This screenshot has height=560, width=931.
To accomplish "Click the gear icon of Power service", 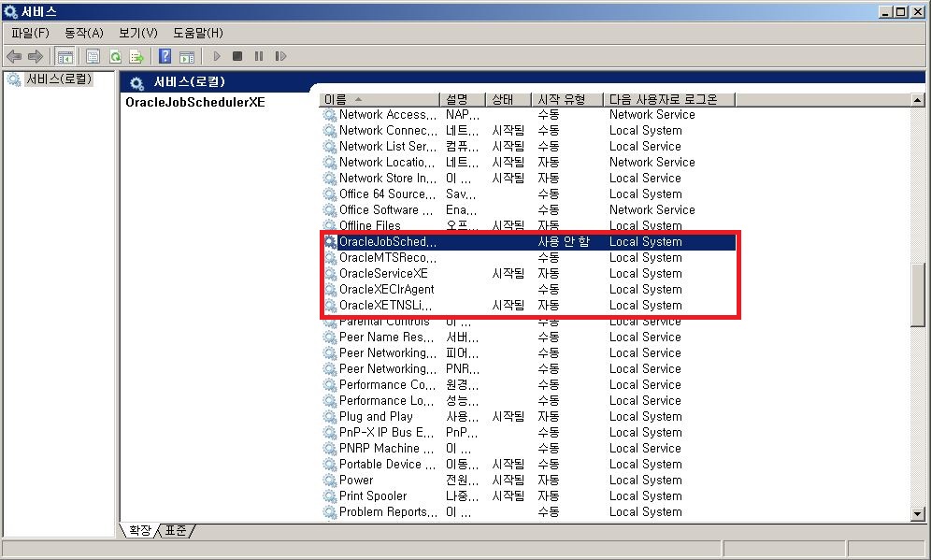I will [330, 481].
